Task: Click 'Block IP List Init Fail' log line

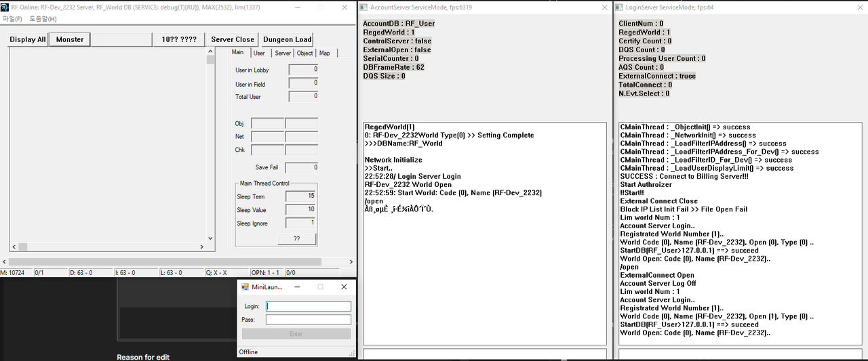Action: click(x=684, y=209)
